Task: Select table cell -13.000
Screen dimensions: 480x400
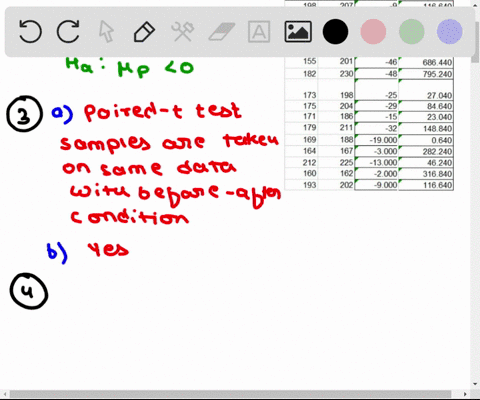Action: click(376, 162)
